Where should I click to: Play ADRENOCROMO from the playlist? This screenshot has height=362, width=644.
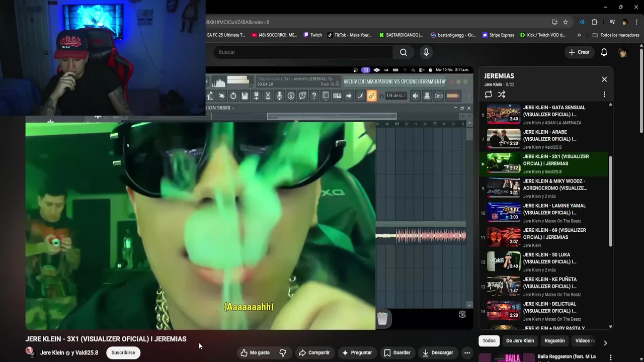coord(543,189)
